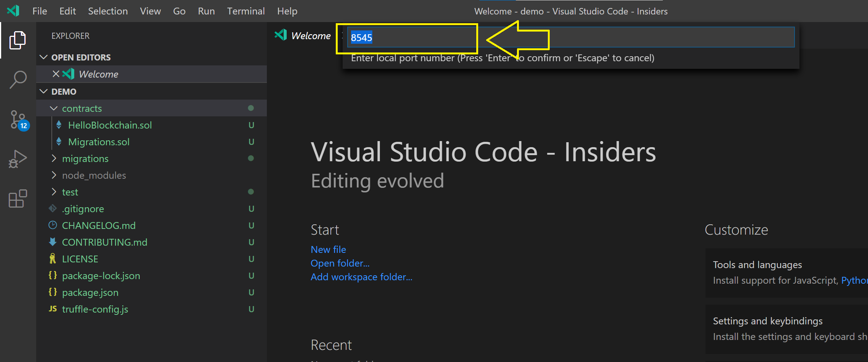Screen dimensions: 868x362
Task: Click the JS icon of truffle-config.js
Action: [x=53, y=309]
